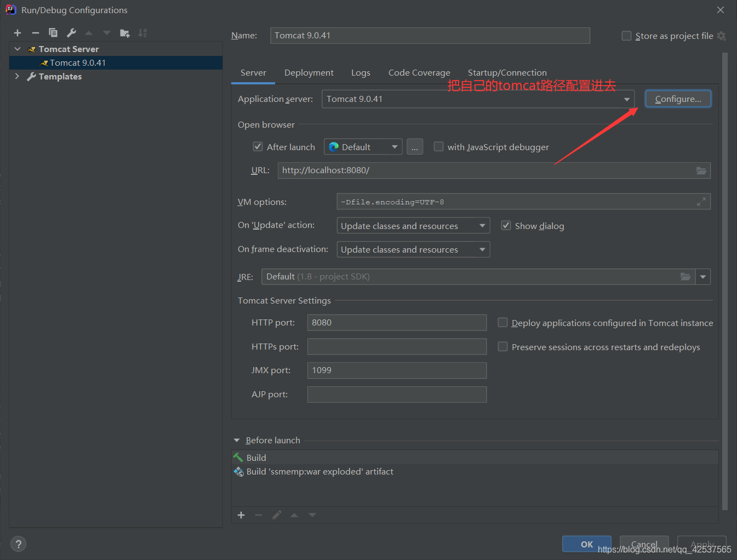Move configuration up in toolbar

[x=89, y=33]
